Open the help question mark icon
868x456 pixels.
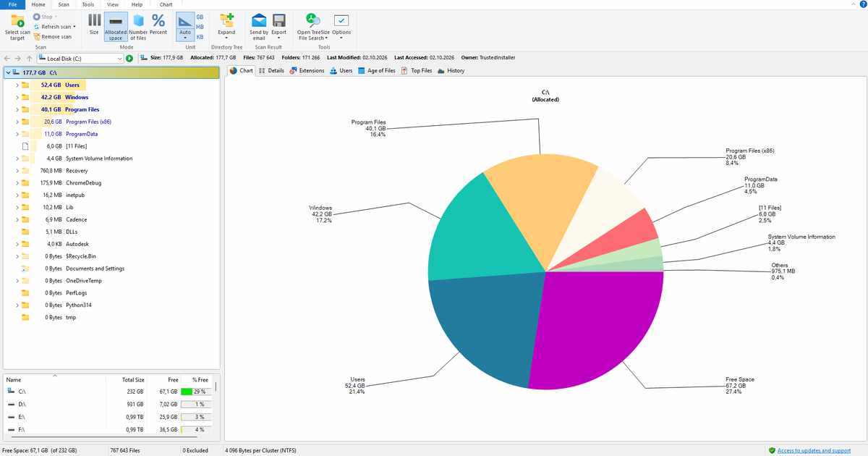click(862, 4)
